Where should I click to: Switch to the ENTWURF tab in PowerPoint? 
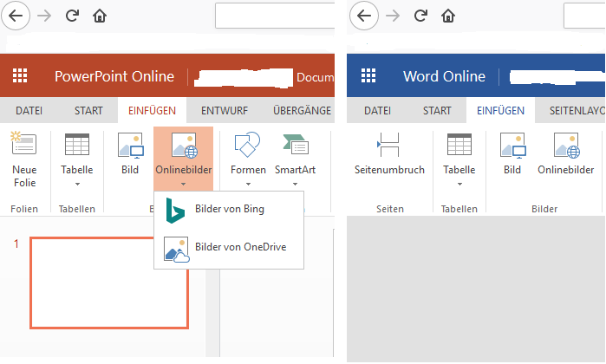pyautogui.click(x=224, y=111)
